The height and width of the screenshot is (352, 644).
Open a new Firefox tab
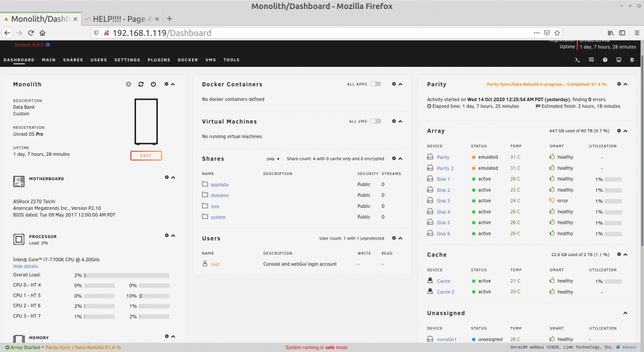pos(169,19)
